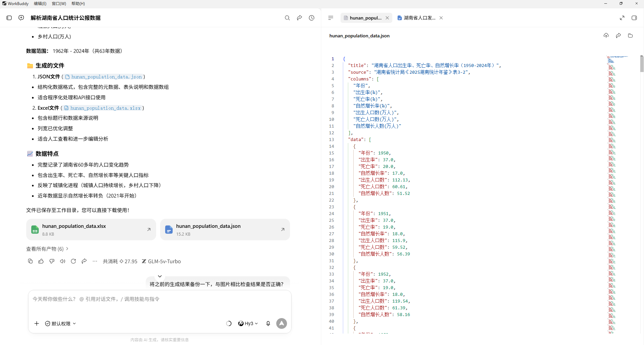Add an attachment with plus icon
This screenshot has height=345, width=644.
click(37, 323)
